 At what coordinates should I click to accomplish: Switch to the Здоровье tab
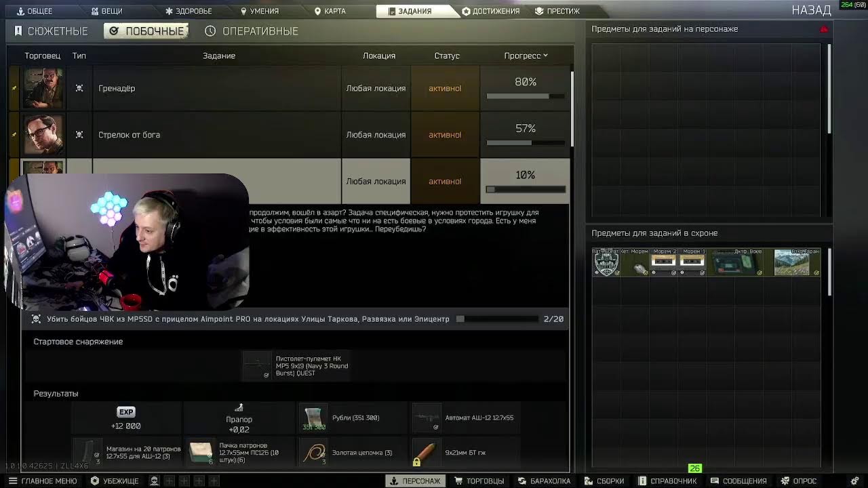pyautogui.click(x=189, y=11)
